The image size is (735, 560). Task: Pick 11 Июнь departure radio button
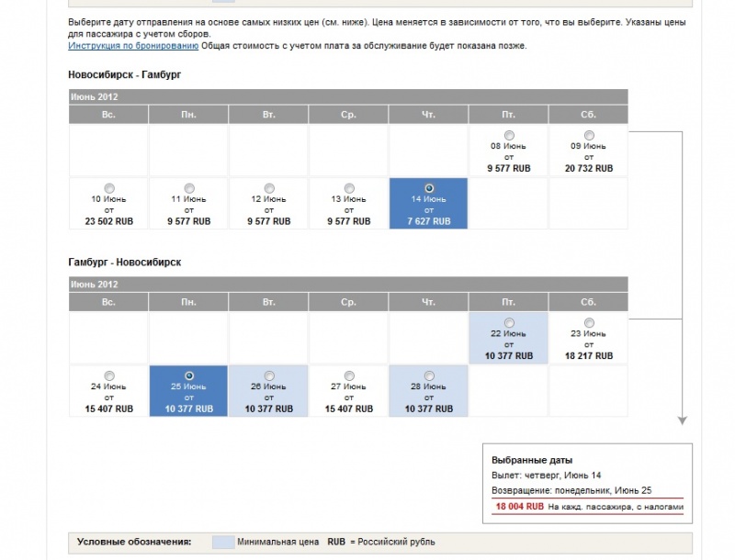[189, 188]
